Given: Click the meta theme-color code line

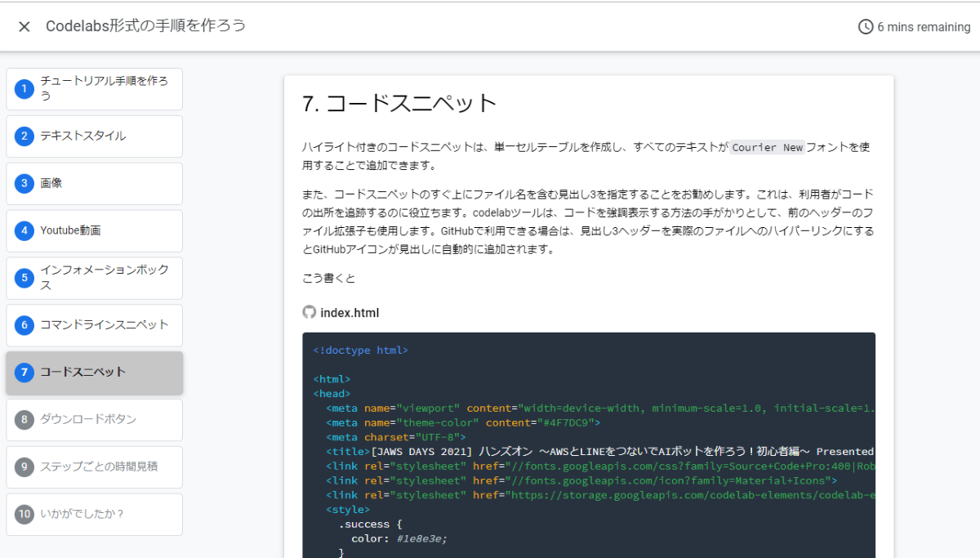Looking at the screenshot, I should coord(463,422).
